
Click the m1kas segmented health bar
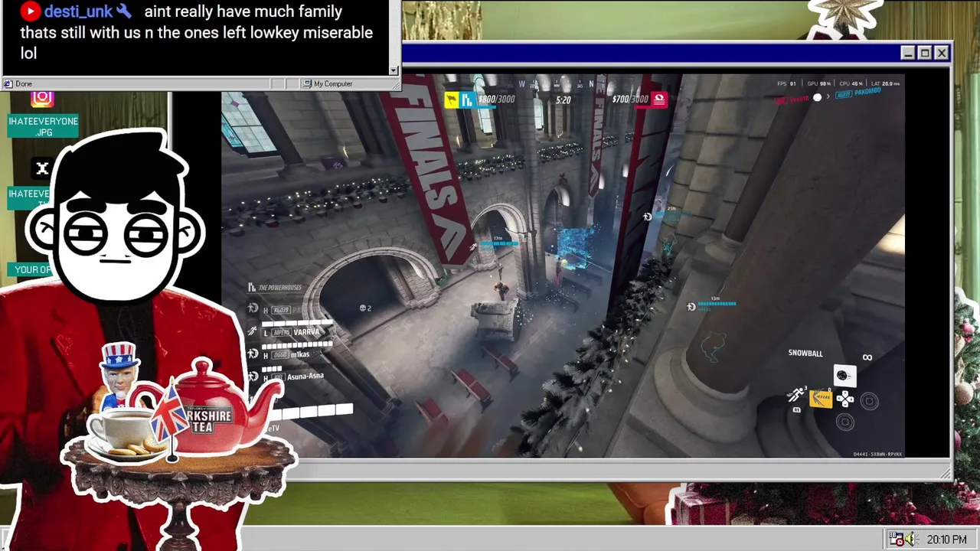tap(299, 345)
